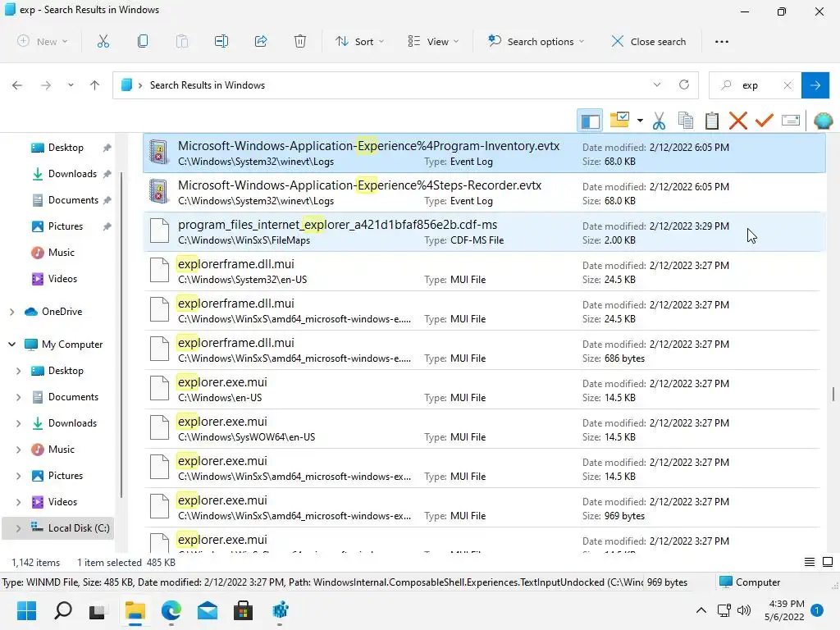Viewport: 840px width, 630px height.
Task: Expand the address bar history dropdown
Action: pyautogui.click(x=657, y=84)
